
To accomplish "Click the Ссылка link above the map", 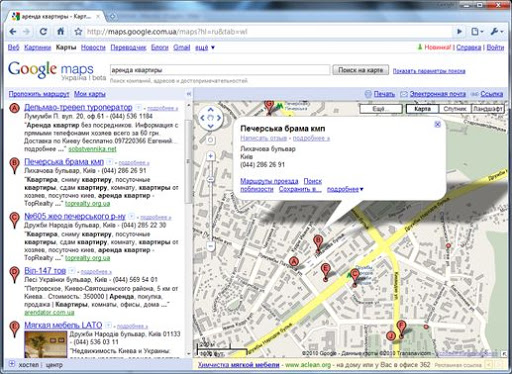I will click(x=491, y=94).
